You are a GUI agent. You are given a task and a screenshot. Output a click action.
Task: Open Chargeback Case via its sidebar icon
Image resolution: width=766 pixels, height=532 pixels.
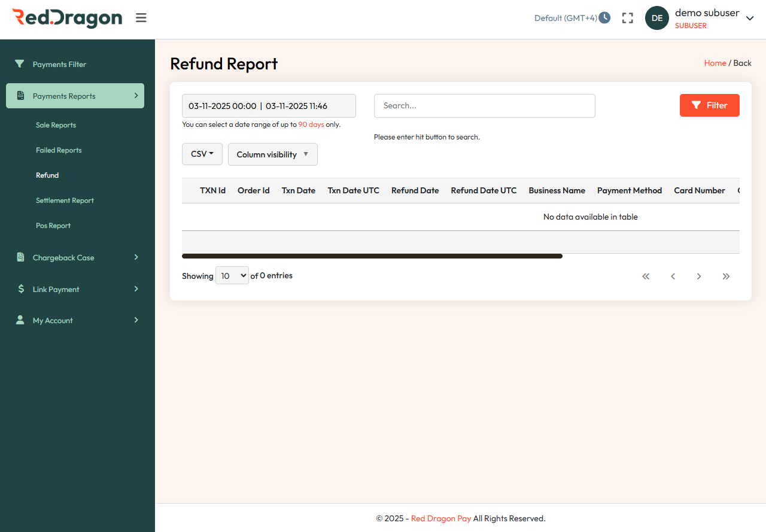click(20, 257)
